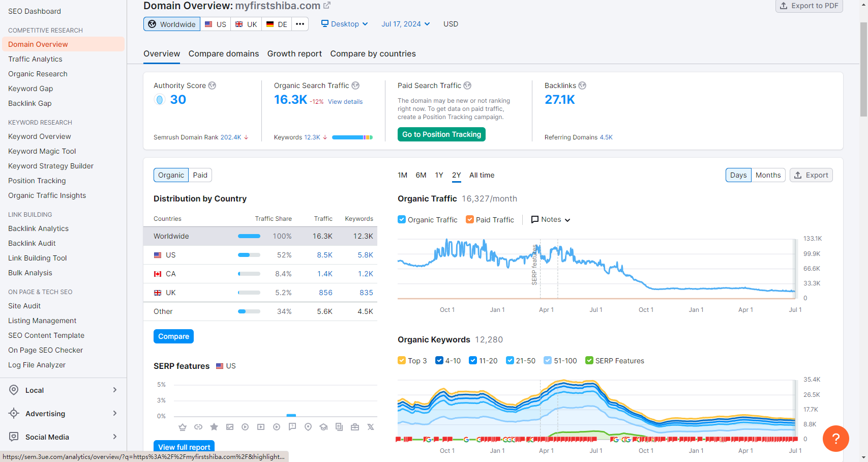Screen dimensions: 868x462
Task: Click the Organic Search Traffic info icon
Action: 355,85
